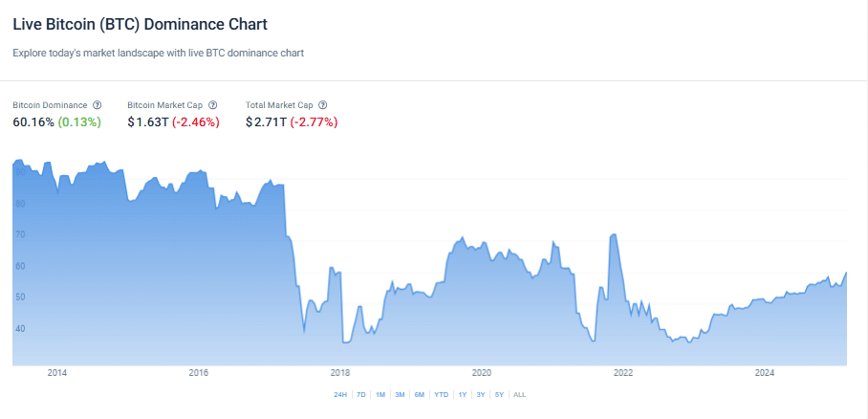Select the 1M time range

(380, 394)
